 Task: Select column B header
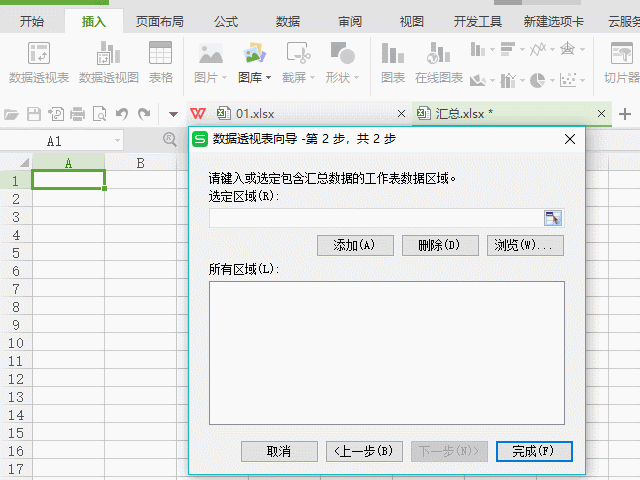pos(140,163)
